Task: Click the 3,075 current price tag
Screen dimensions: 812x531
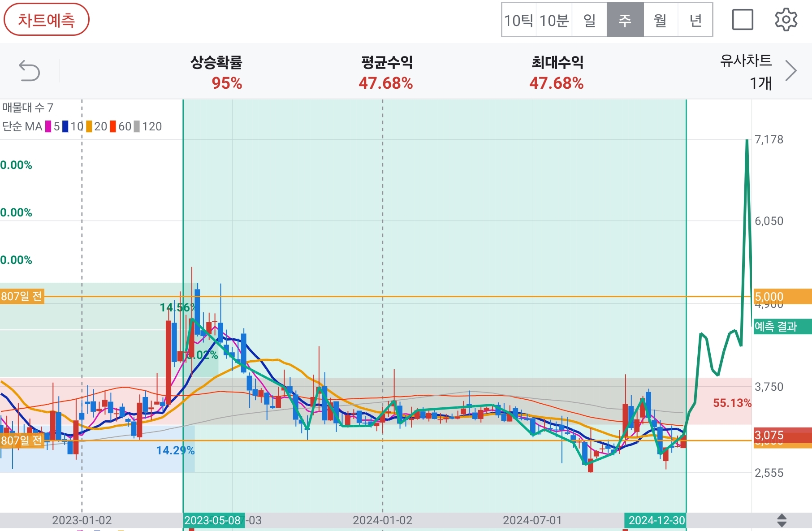Action: (x=782, y=435)
